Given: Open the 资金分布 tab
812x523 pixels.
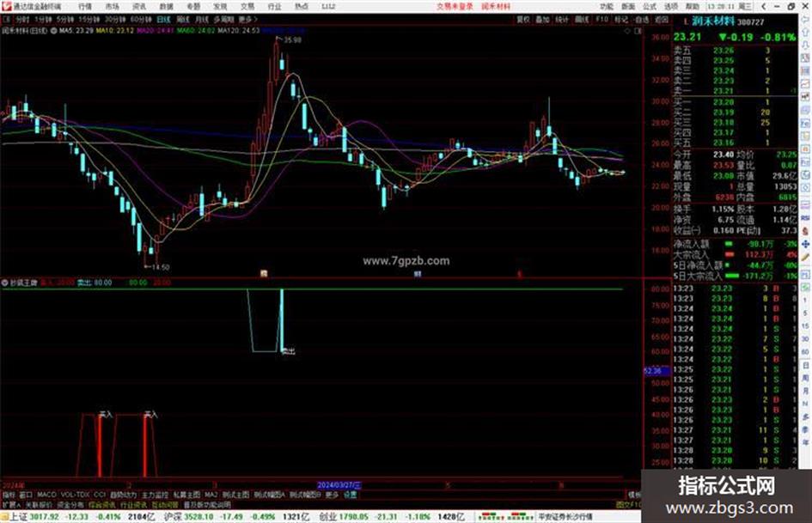Looking at the screenshot, I should pos(70,504).
